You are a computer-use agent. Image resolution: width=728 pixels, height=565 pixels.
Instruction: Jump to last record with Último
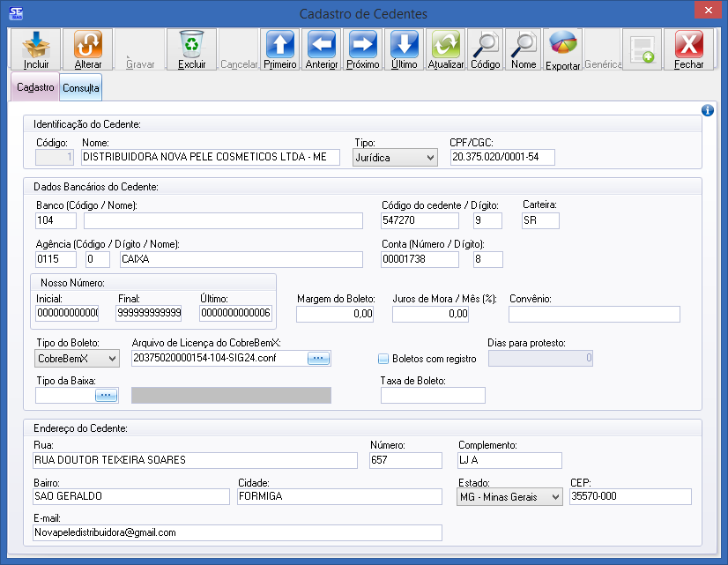point(405,49)
